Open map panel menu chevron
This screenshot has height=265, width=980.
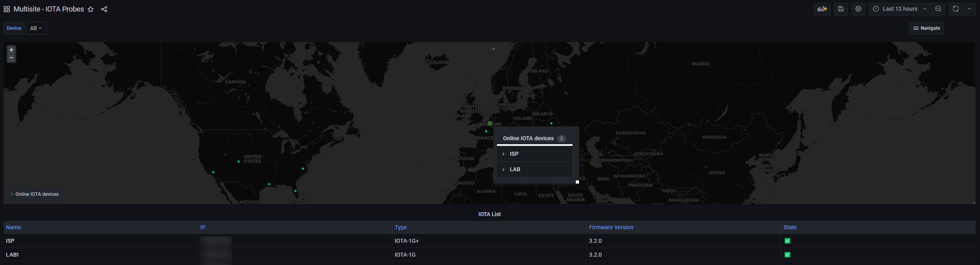pyautogui.click(x=494, y=49)
